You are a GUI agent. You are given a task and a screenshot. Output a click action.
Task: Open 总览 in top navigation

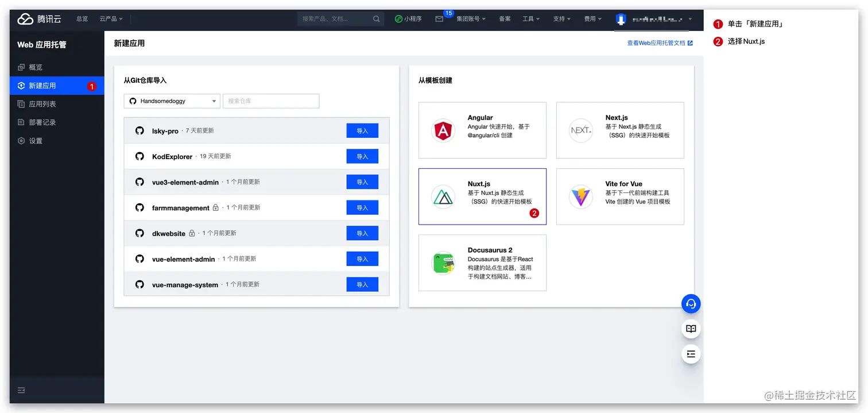click(82, 19)
